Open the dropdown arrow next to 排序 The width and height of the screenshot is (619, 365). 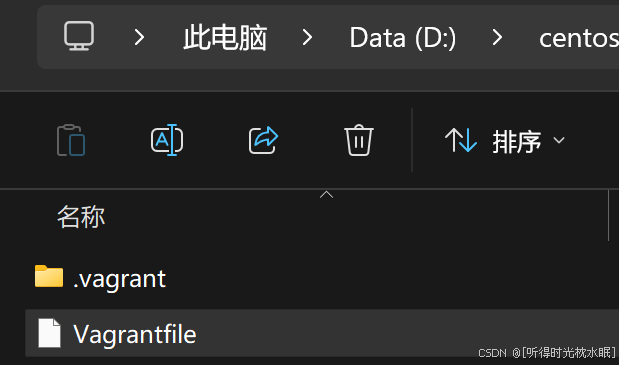(x=559, y=140)
